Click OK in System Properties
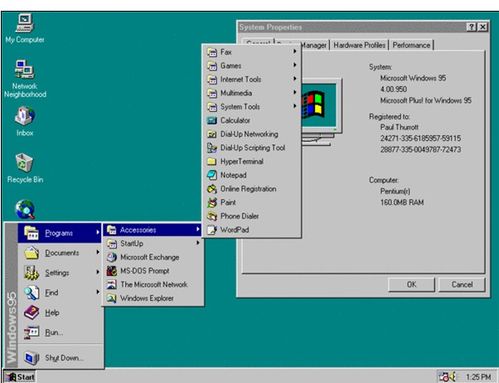 pos(411,285)
